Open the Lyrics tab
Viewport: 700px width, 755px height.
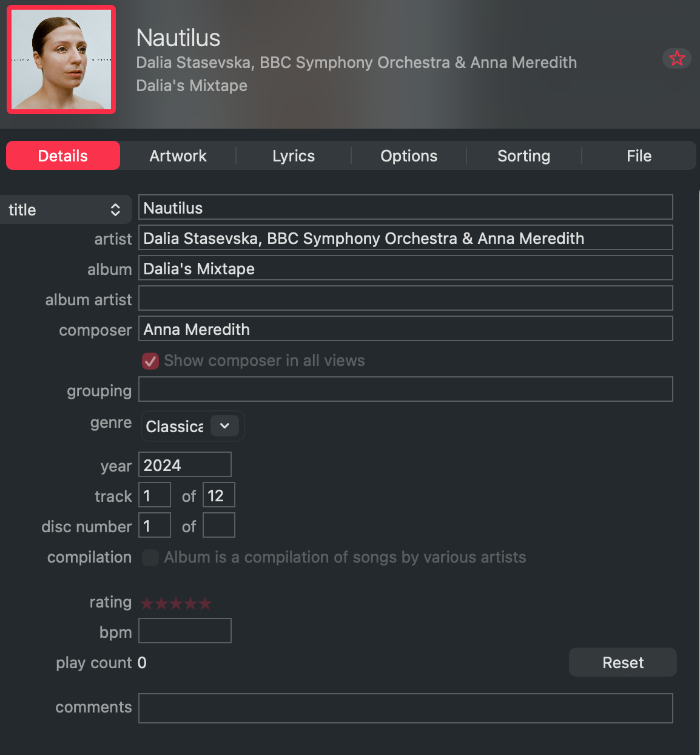tap(294, 156)
